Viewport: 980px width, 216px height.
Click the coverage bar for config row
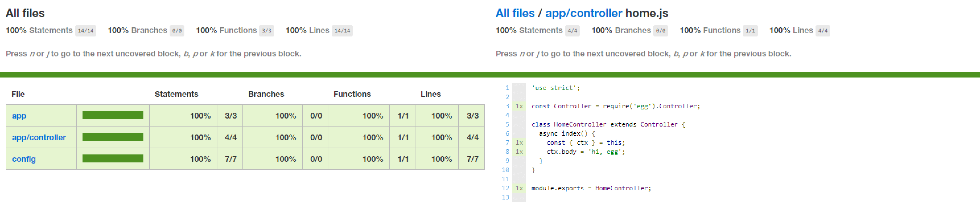pyautogui.click(x=113, y=159)
